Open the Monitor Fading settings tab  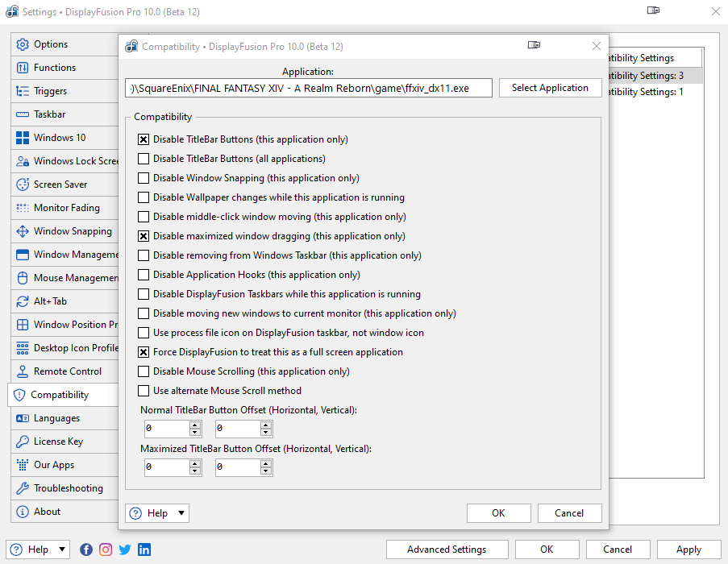66,208
